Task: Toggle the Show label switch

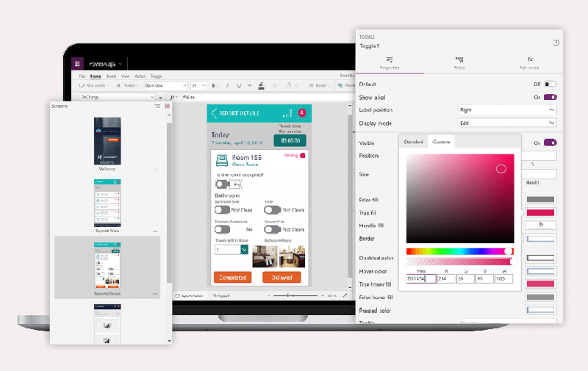Action: tap(550, 98)
